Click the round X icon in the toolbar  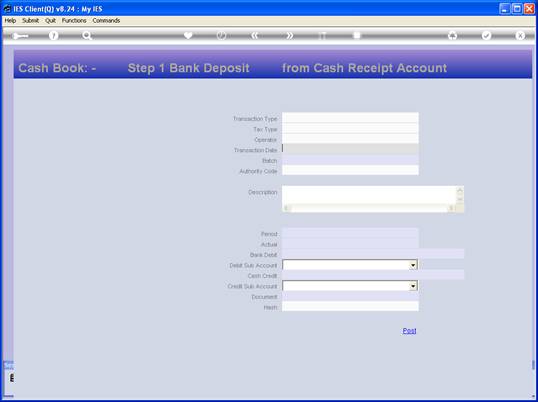coord(520,35)
